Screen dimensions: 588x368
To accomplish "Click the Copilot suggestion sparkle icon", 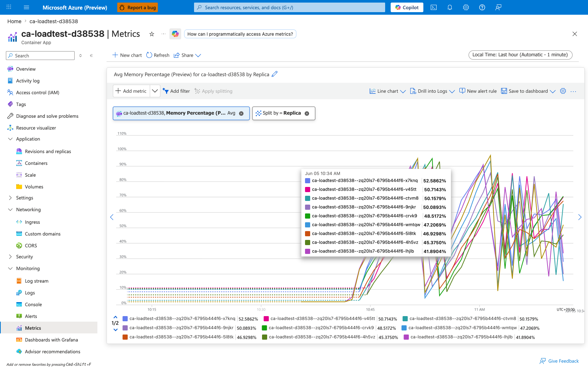I will tap(175, 34).
